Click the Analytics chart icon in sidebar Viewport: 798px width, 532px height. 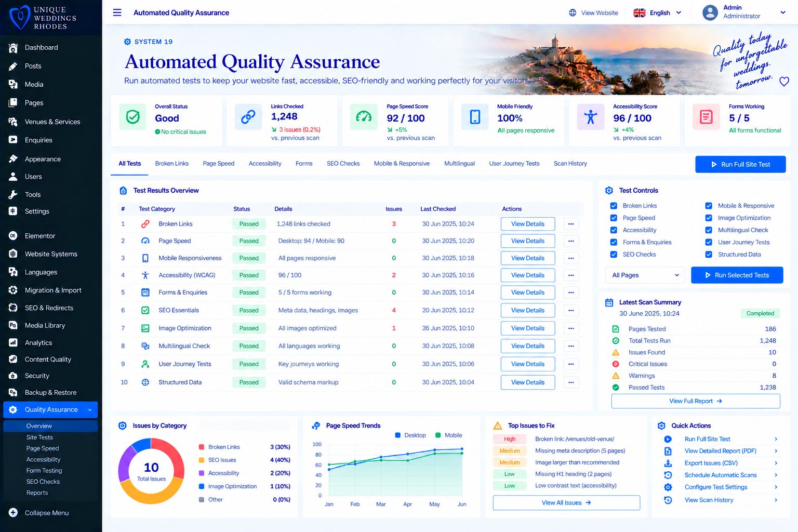click(14, 343)
